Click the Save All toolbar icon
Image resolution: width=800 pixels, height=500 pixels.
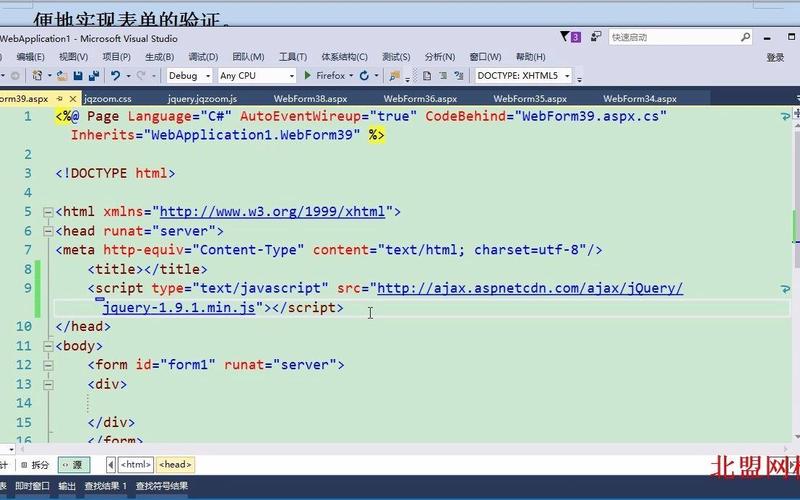(94, 76)
